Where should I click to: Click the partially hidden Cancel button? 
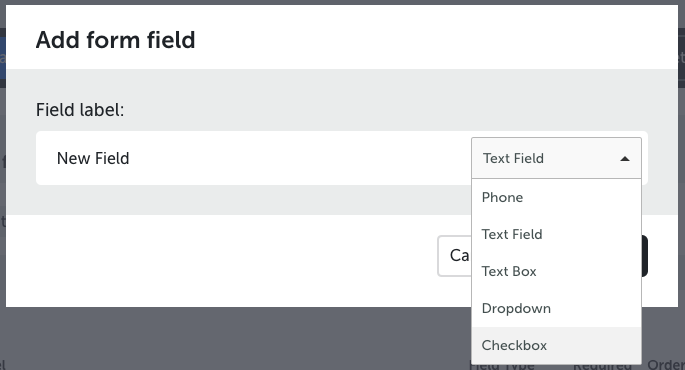coord(454,256)
